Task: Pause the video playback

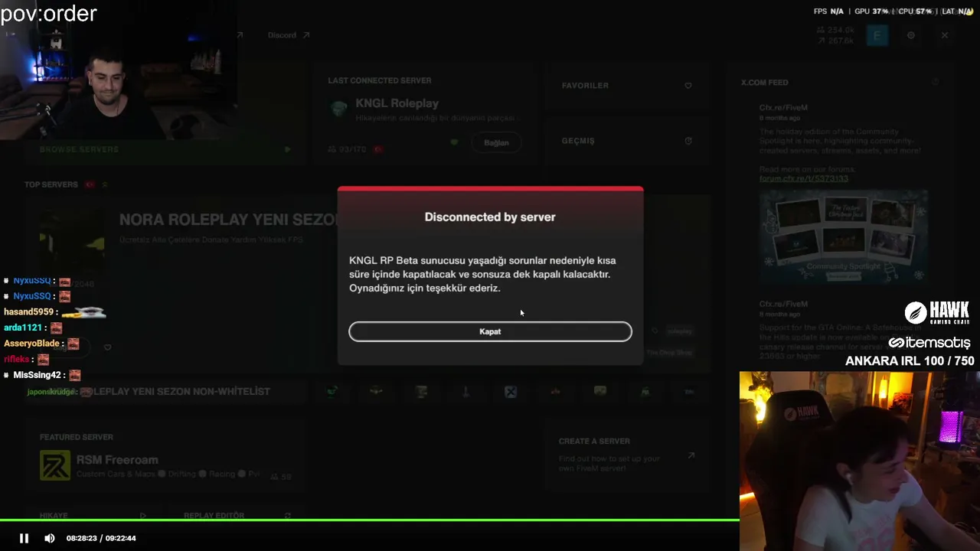Action: [x=24, y=538]
